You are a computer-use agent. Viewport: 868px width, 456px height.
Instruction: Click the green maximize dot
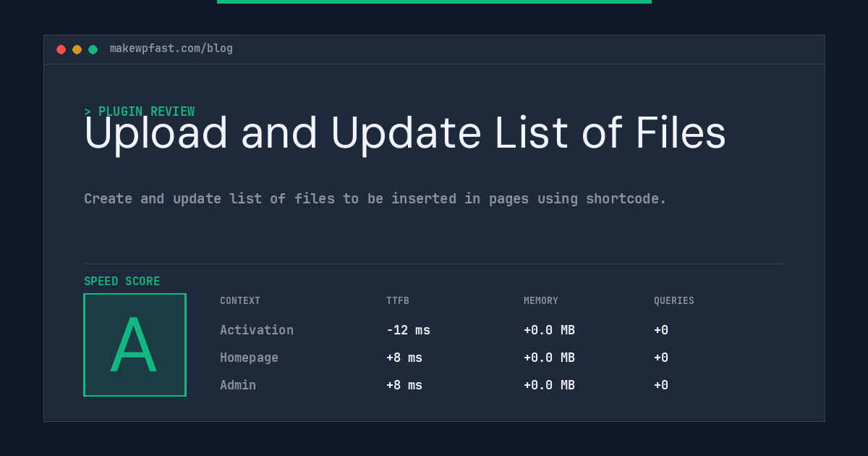tap(93, 49)
